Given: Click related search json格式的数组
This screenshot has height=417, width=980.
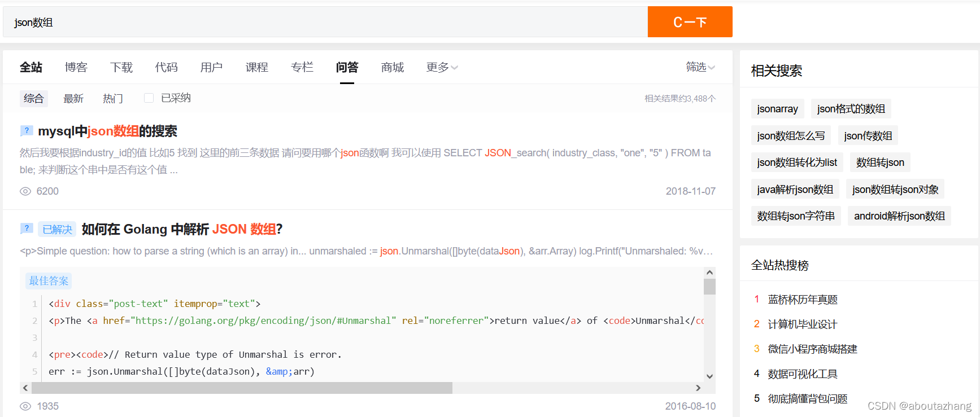Looking at the screenshot, I should (x=851, y=109).
